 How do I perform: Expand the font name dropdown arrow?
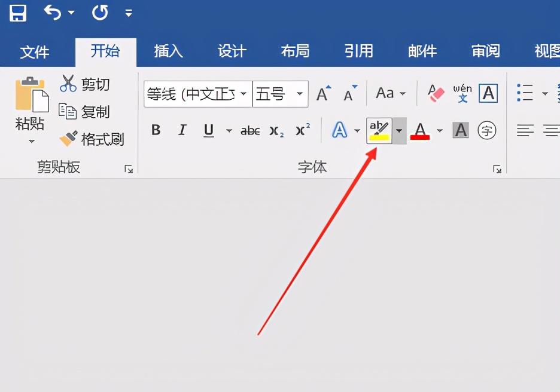click(244, 94)
